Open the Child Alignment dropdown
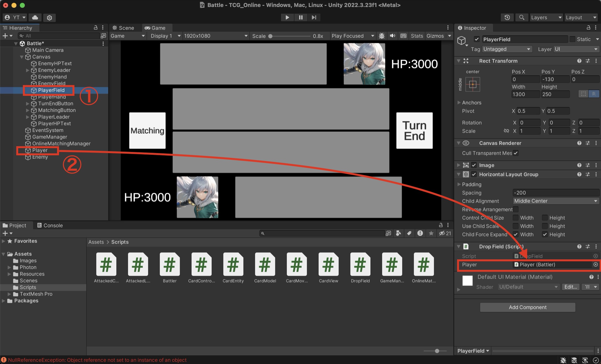Viewport: 601px width, 364px height. (556, 201)
